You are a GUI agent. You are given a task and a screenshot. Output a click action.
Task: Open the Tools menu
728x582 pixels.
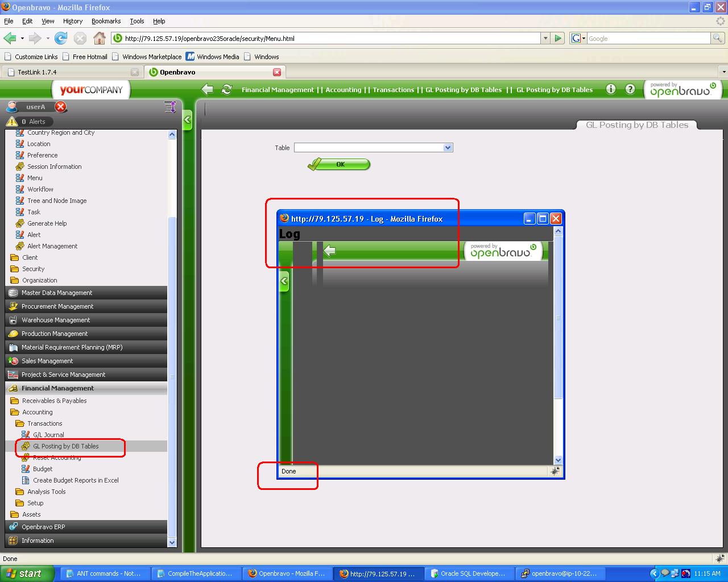(137, 21)
